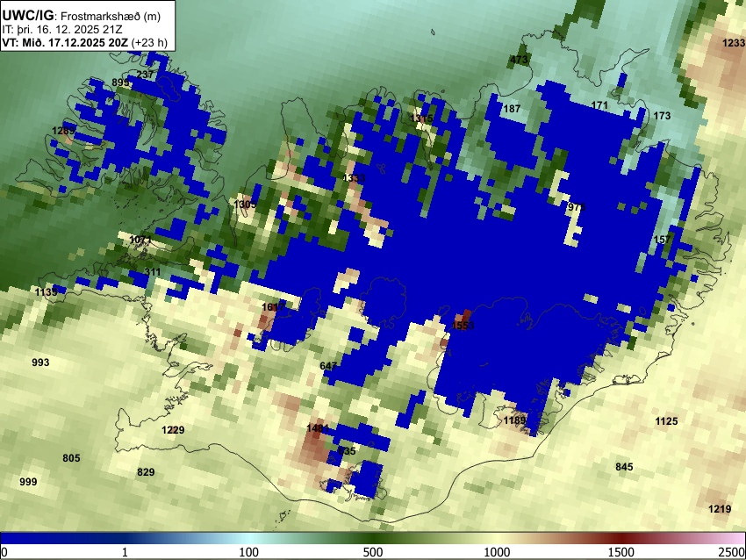Click the 1 tick on the color scale

(x=125, y=552)
